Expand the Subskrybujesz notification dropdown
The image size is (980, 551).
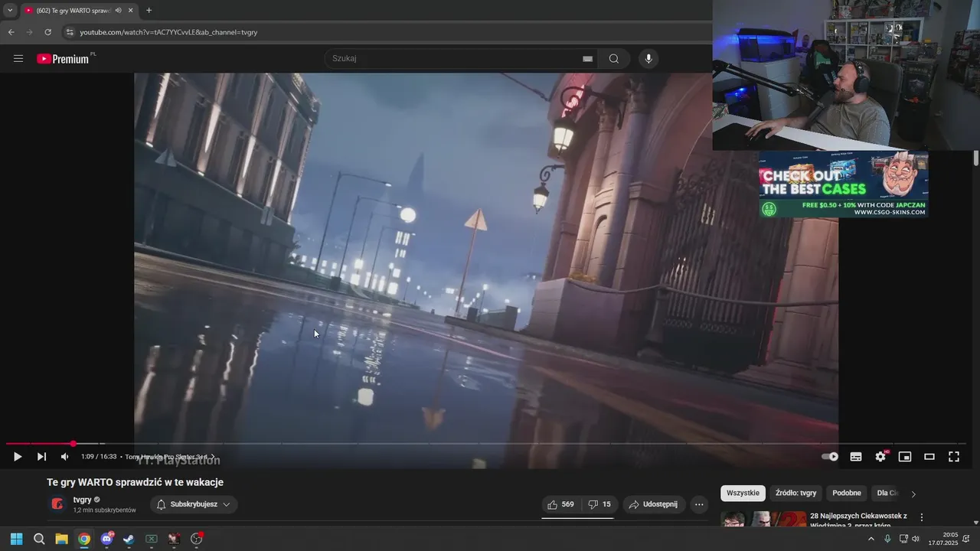[194, 504]
